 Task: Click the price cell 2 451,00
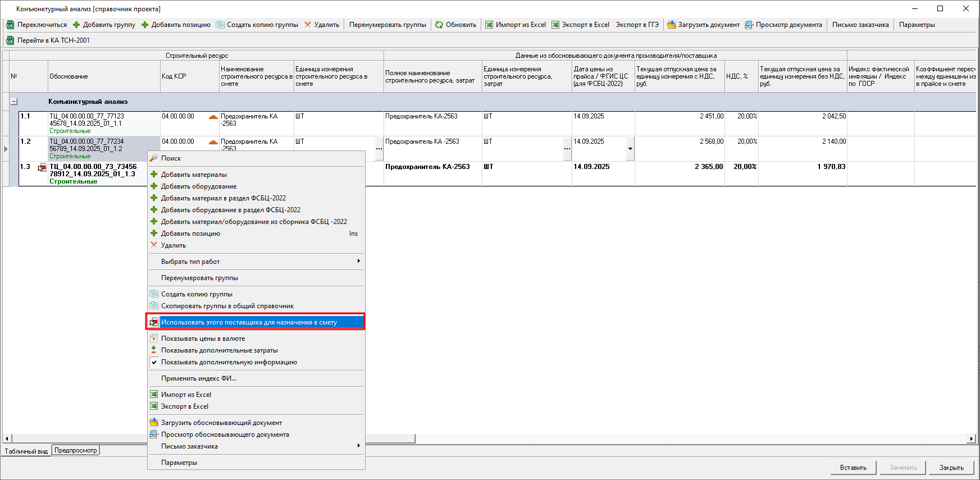680,117
